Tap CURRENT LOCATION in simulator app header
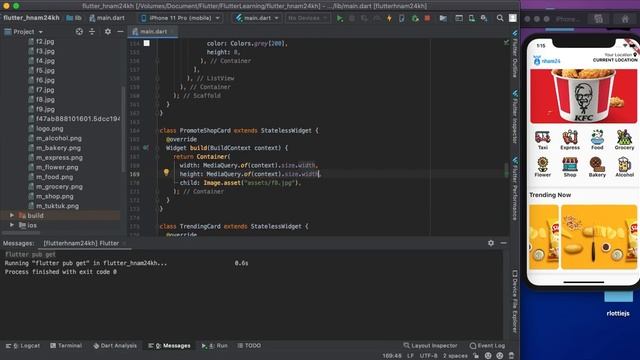 click(615, 60)
